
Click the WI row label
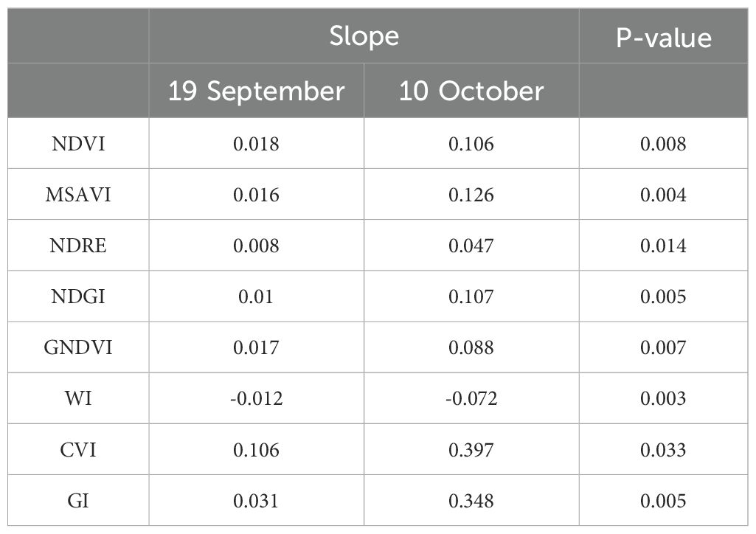point(78,398)
